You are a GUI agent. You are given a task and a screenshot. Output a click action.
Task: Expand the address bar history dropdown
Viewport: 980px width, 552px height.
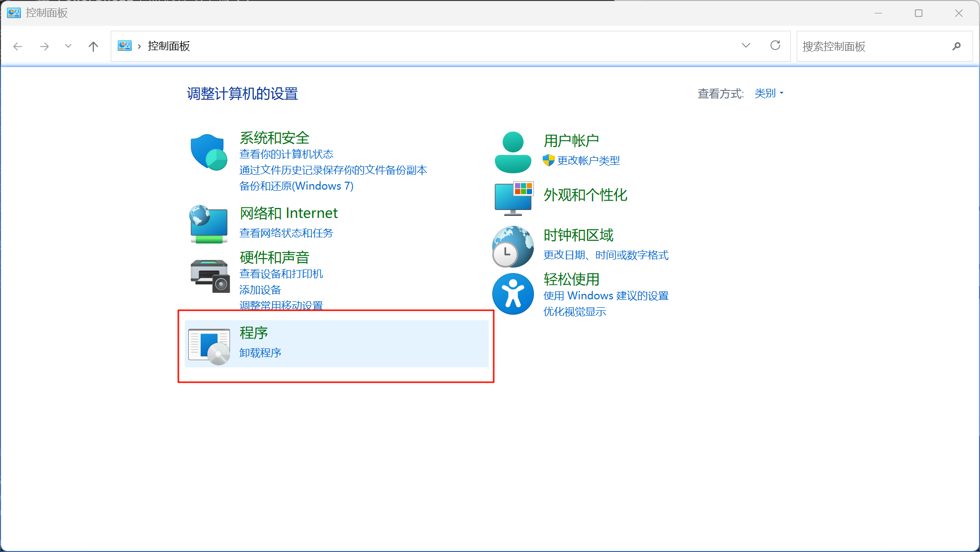746,46
